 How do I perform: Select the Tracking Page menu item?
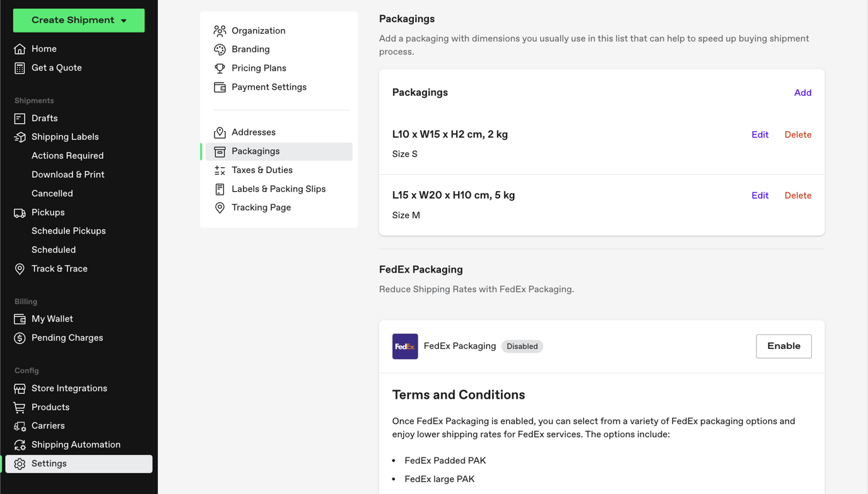(261, 207)
